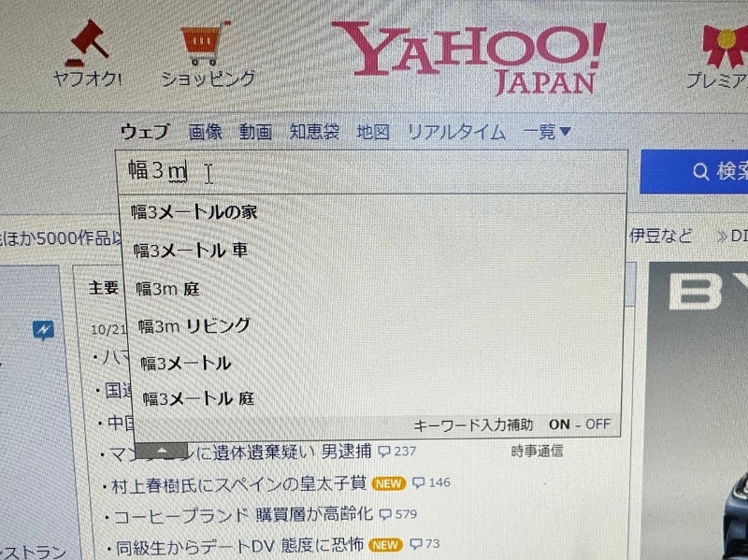
Task: Turn keyword input assist OFF
Action: click(597, 424)
